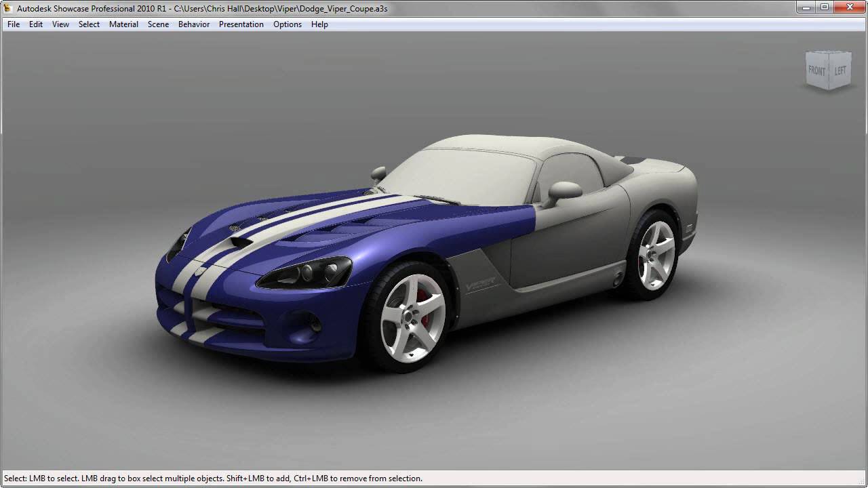Open the Behavior menu
The image size is (868, 488).
click(194, 24)
